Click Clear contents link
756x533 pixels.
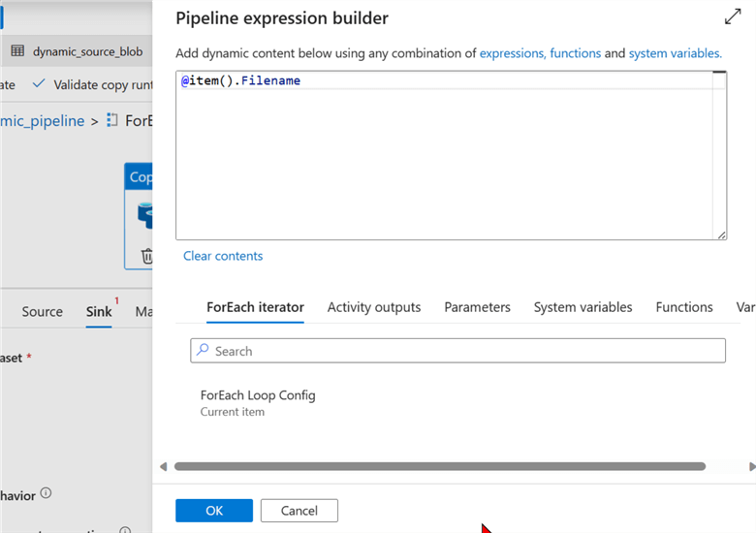(223, 256)
